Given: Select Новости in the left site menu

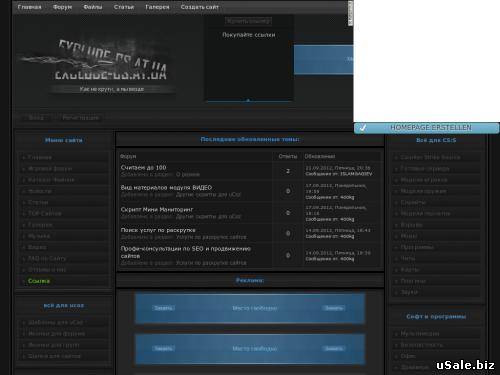Looking at the screenshot, I should point(40,191).
